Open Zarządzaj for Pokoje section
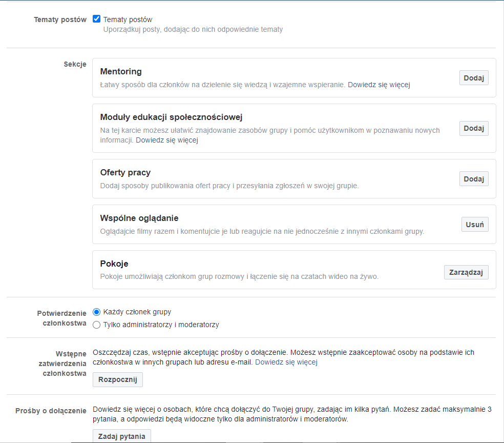This screenshot has height=443, width=504. pyautogui.click(x=466, y=272)
